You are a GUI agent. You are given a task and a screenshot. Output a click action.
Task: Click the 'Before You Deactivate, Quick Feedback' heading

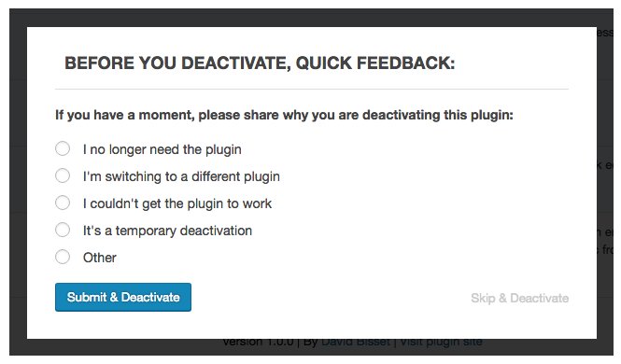(x=260, y=63)
